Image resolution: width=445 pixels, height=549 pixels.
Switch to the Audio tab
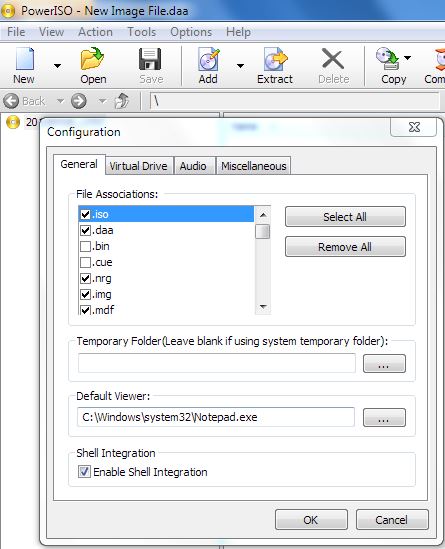tap(193, 166)
